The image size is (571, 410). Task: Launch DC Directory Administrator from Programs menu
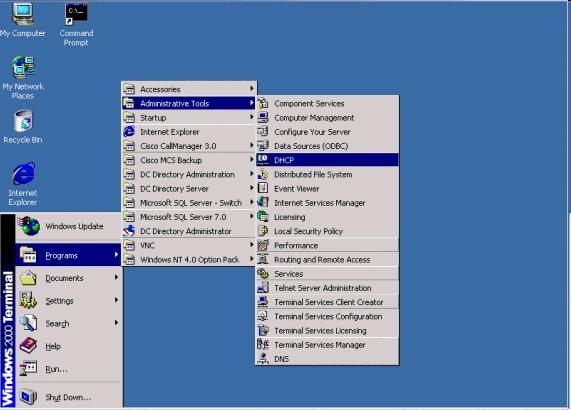point(189,231)
